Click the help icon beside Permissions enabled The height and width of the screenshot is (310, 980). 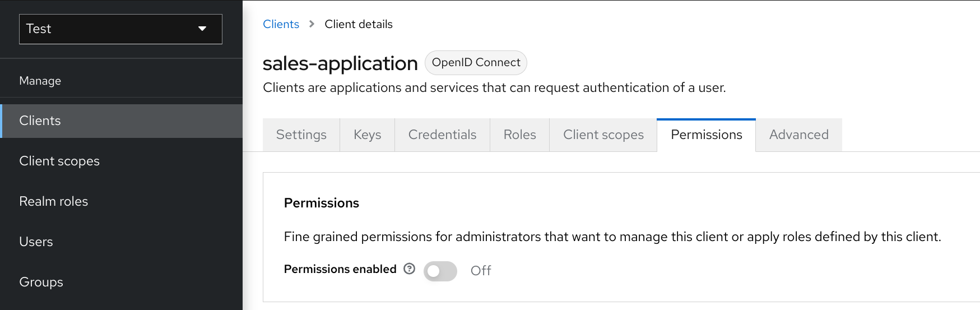click(x=410, y=269)
